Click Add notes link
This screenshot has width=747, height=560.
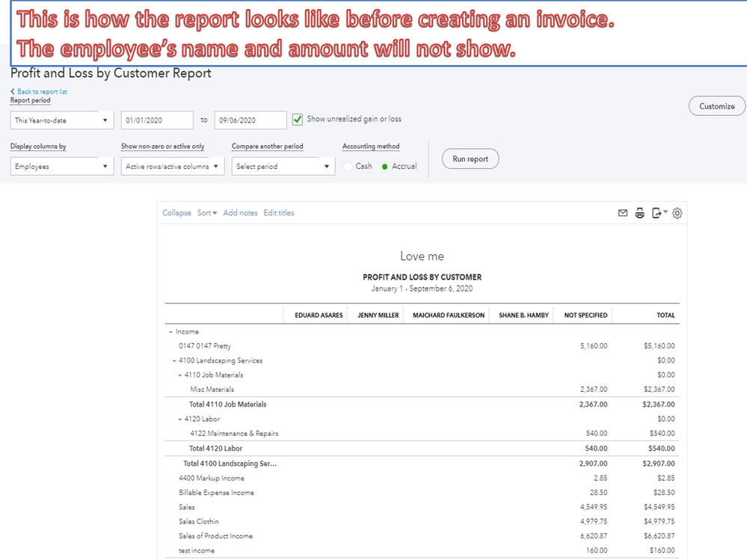(240, 213)
